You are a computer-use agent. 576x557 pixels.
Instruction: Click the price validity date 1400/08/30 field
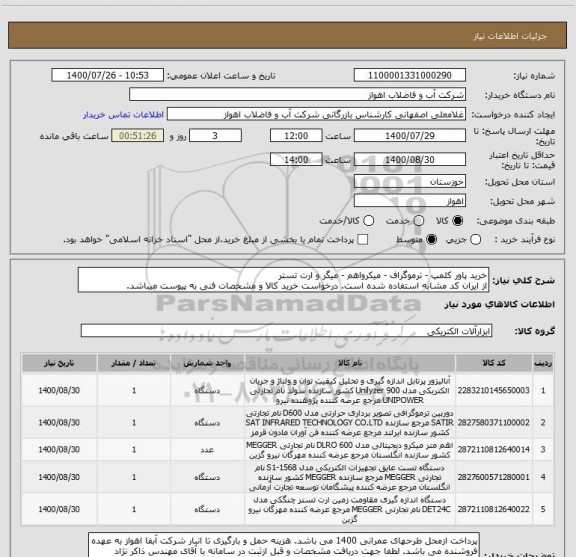point(410,159)
